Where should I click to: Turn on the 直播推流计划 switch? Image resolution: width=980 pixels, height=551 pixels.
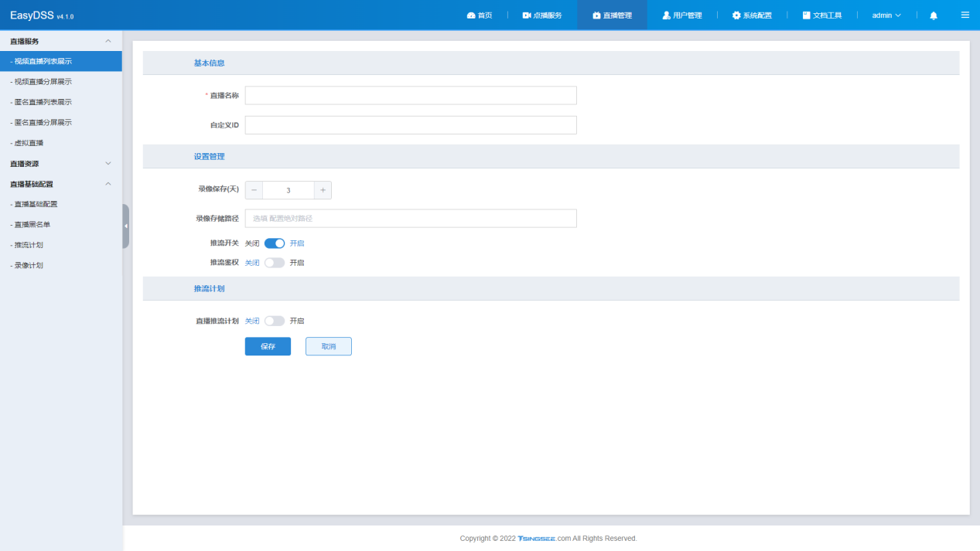click(x=275, y=321)
